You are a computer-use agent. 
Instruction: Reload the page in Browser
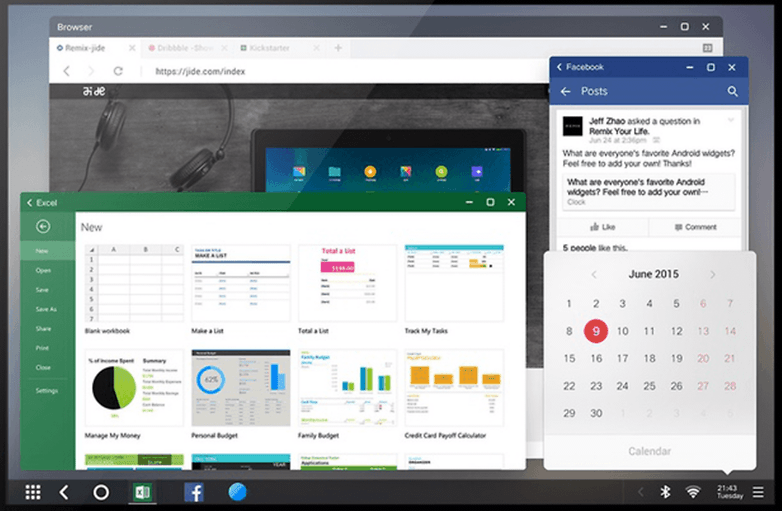tap(118, 71)
